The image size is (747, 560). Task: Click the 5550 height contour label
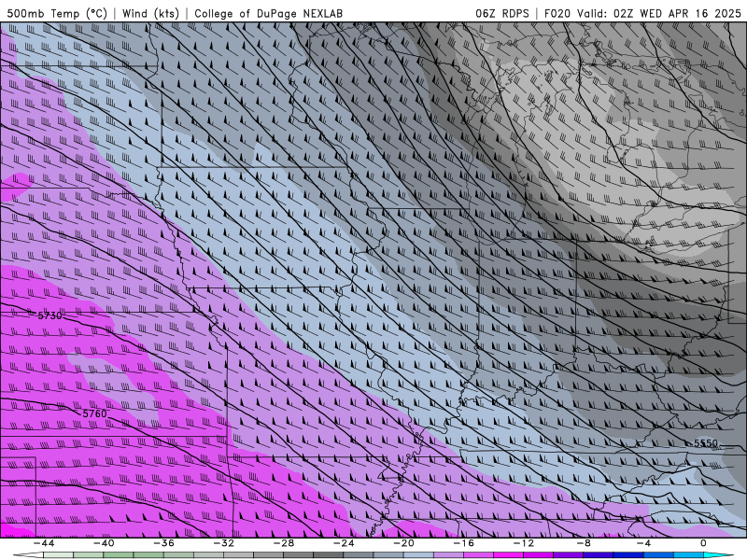pos(706,443)
